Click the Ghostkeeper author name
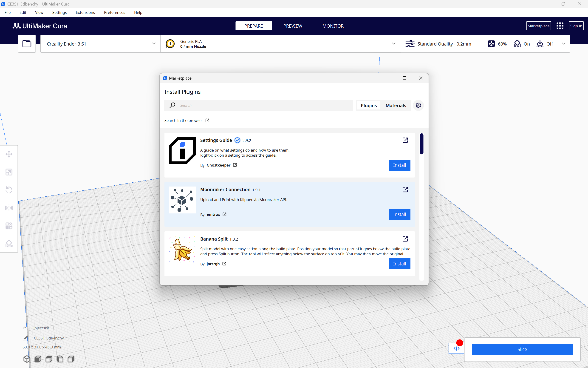This screenshot has height=368, width=588. point(218,165)
